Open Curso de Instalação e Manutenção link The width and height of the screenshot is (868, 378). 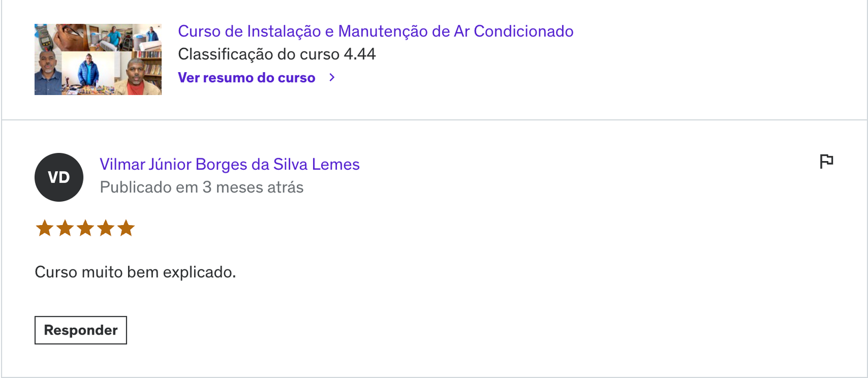(375, 31)
